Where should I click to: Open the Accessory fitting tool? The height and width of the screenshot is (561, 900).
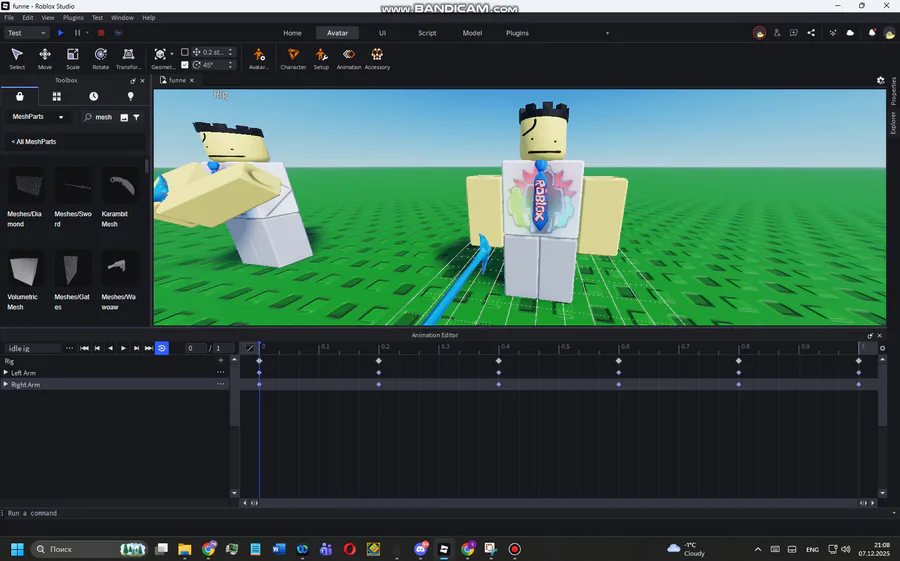point(377,59)
